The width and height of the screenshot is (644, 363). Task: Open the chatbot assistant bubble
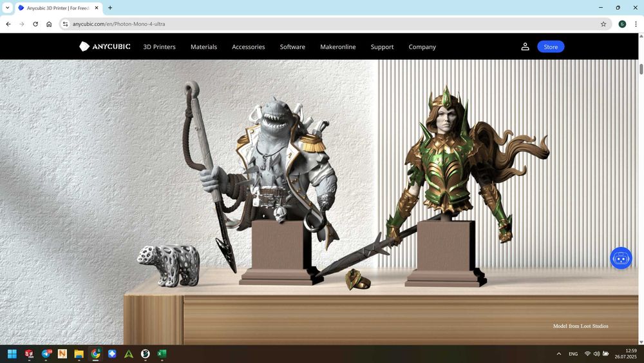point(621,258)
